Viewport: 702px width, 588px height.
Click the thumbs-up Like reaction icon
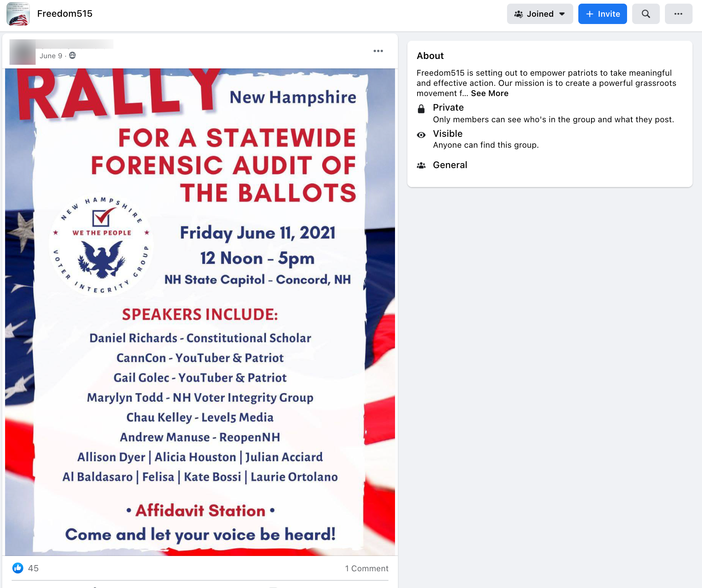(x=17, y=568)
